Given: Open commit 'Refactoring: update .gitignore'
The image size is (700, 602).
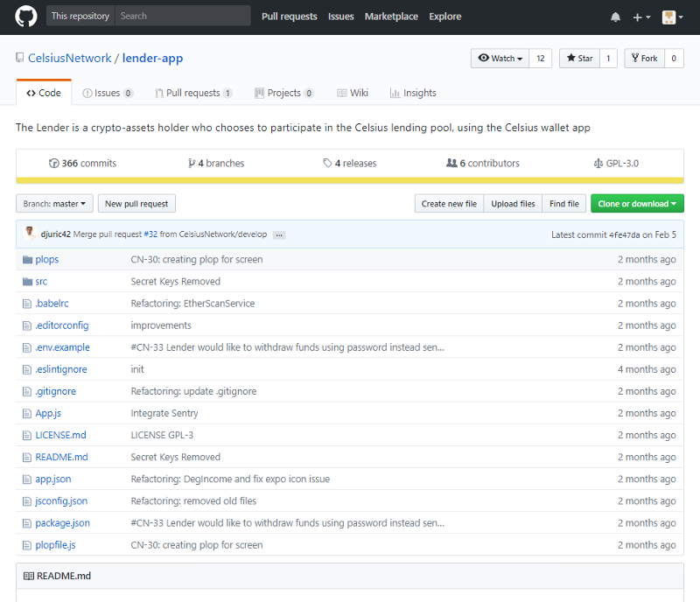Looking at the screenshot, I should [x=193, y=391].
